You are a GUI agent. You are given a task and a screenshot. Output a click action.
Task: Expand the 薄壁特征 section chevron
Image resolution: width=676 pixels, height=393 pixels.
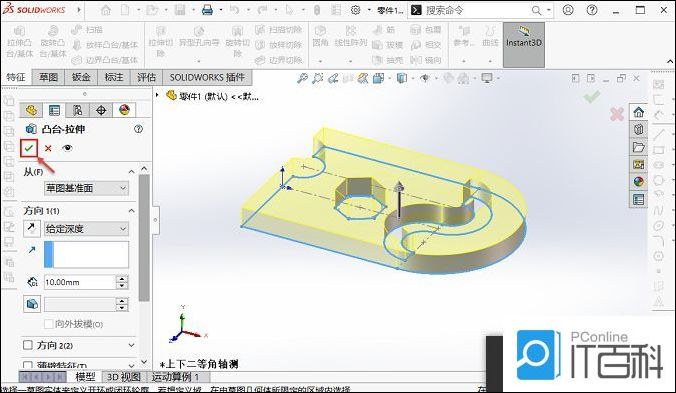pos(131,365)
